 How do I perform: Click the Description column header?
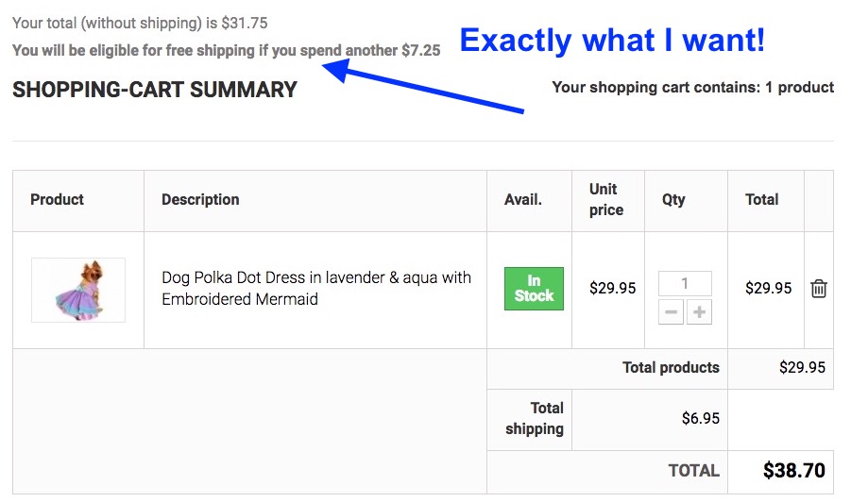pos(200,200)
